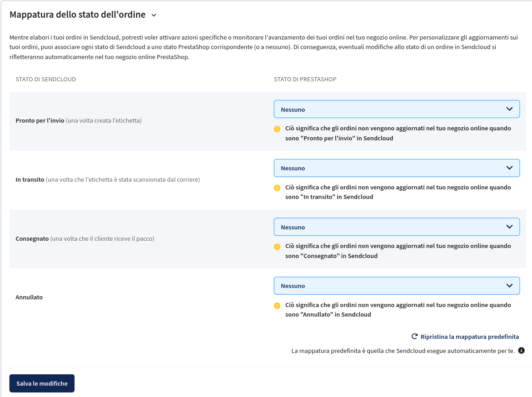The height and width of the screenshot is (397, 532).
Task: Click the Annullato row label
Action: tap(29, 297)
